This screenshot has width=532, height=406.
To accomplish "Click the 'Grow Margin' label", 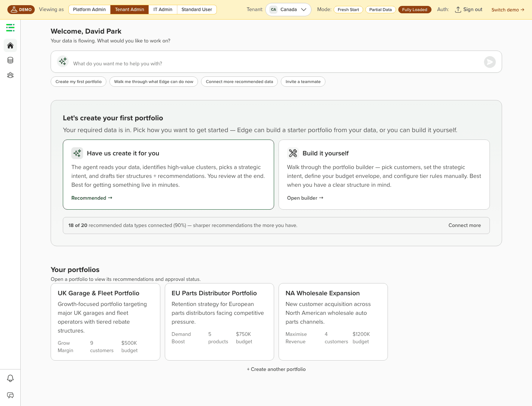I will click(x=65, y=347).
